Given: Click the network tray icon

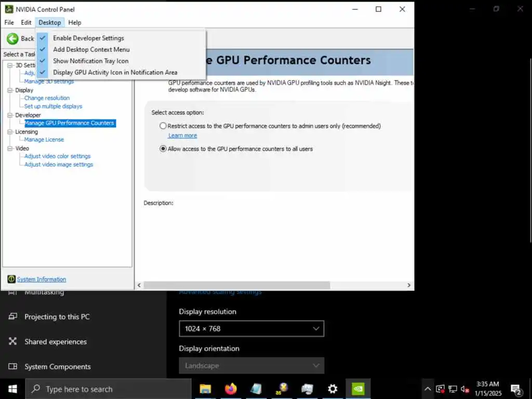Looking at the screenshot, I should (453, 389).
